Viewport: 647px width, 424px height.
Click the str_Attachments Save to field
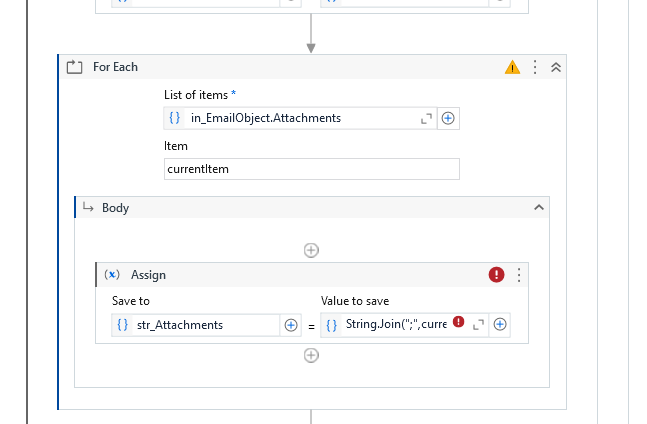coord(205,325)
